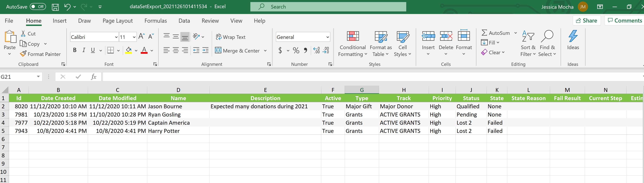Viewport: 644px width, 183px height.
Task: Open Clipboard dialog launcher
Action: [63, 64]
